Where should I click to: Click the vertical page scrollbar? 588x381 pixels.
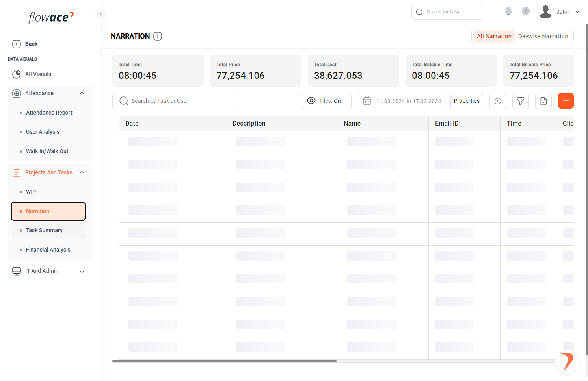click(586, 189)
